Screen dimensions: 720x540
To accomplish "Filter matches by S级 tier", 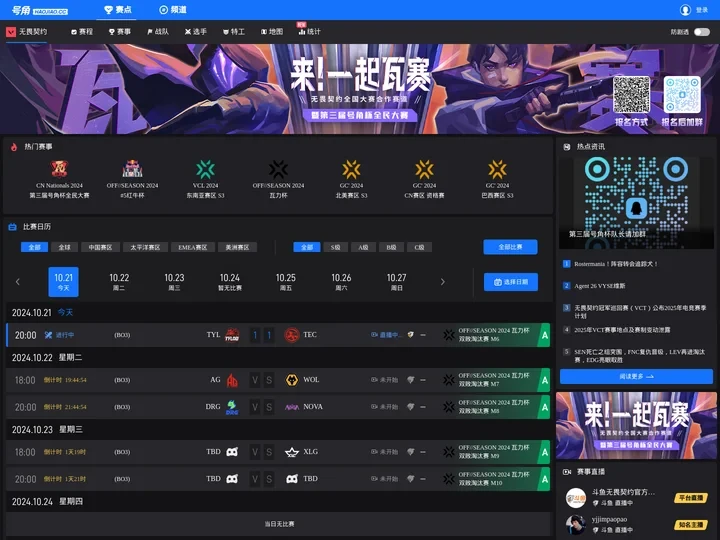I will click(x=336, y=247).
